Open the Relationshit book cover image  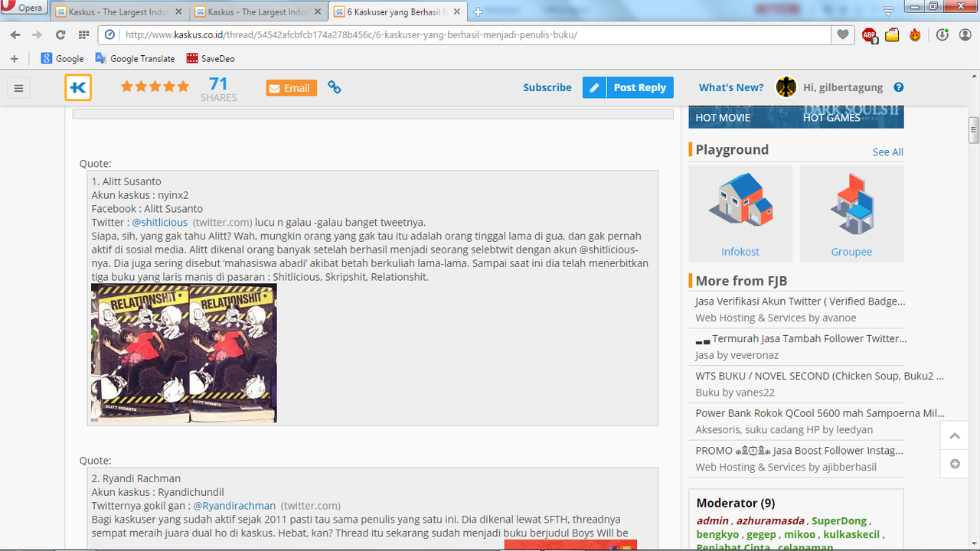point(184,354)
